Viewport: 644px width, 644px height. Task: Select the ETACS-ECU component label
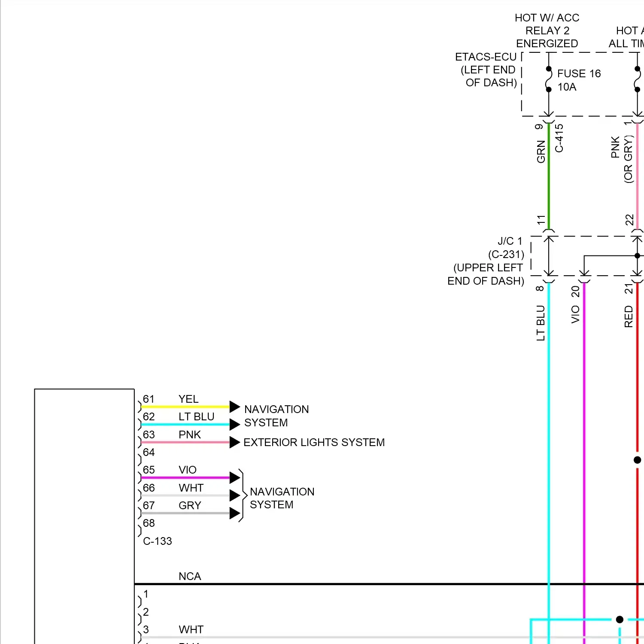tap(486, 57)
